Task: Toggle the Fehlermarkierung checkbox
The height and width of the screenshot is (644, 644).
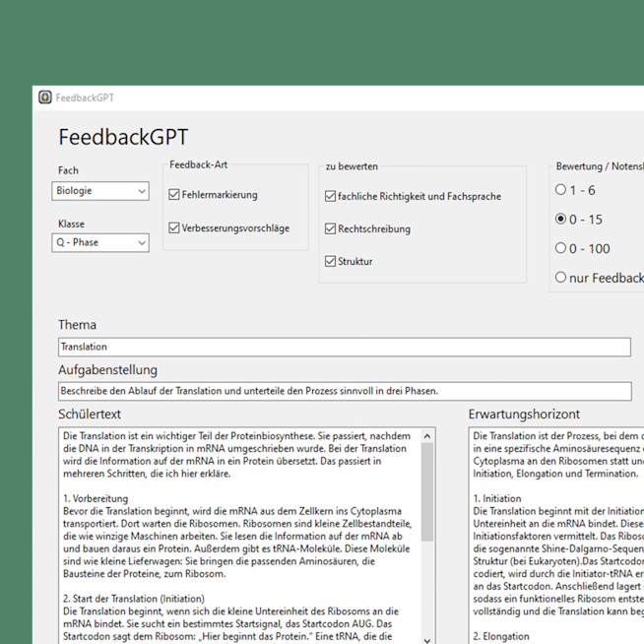Action: (x=174, y=195)
